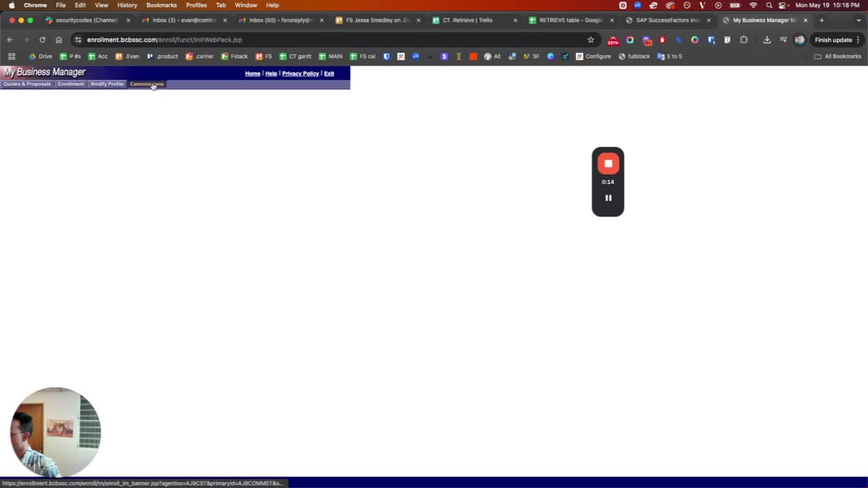Open macOS Spotlight search
This screenshot has width=868, height=488.
[x=769, y=5]
